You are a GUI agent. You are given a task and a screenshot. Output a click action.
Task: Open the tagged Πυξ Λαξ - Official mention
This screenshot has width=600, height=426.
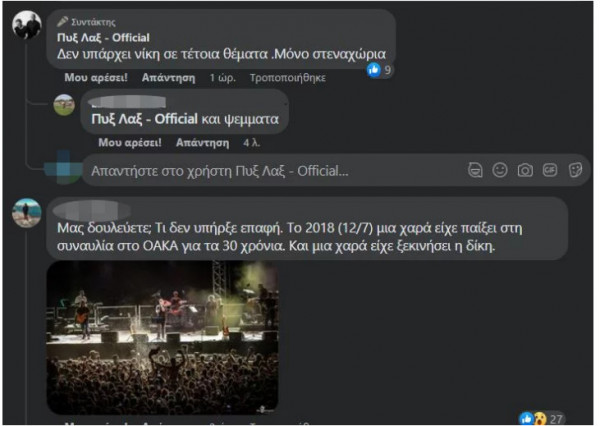(x=144, y=119)
